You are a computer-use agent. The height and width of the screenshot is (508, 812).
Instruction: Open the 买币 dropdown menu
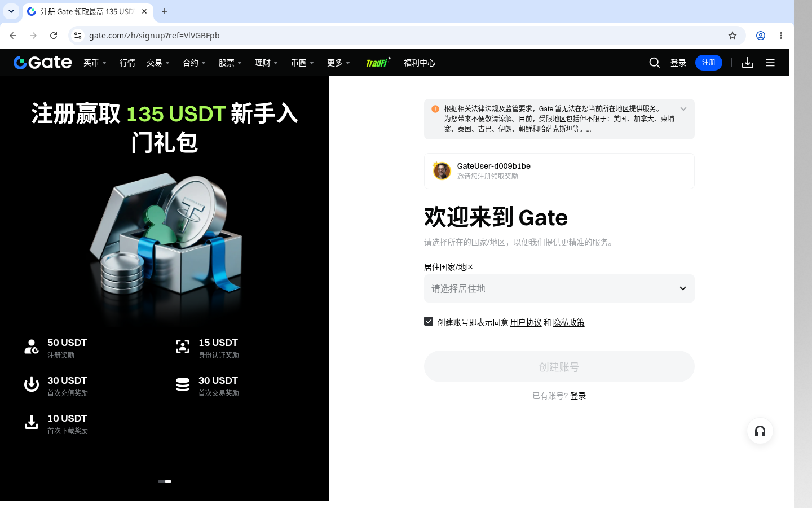(95, 63)
